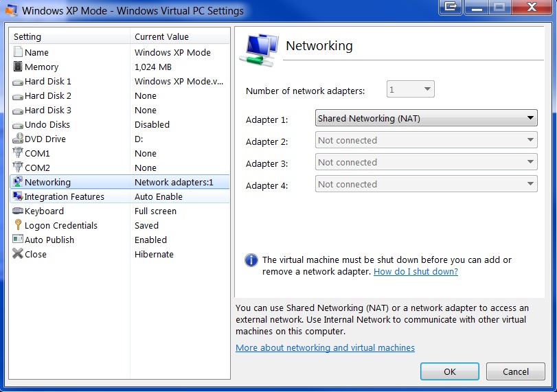Click the title bar help/feedback icon button
Viewport: 557px width, 392px height.
tap(451, 7)
